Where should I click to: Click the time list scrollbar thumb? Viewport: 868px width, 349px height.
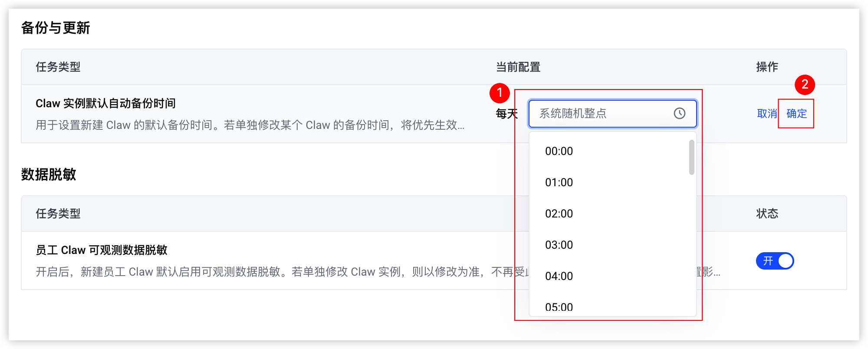point(692,157)
